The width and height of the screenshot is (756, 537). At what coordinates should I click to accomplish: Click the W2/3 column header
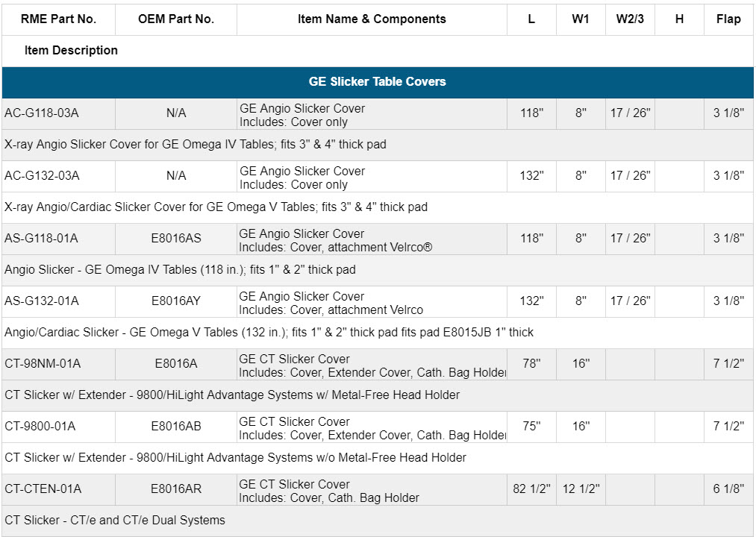tap(630, 19)
